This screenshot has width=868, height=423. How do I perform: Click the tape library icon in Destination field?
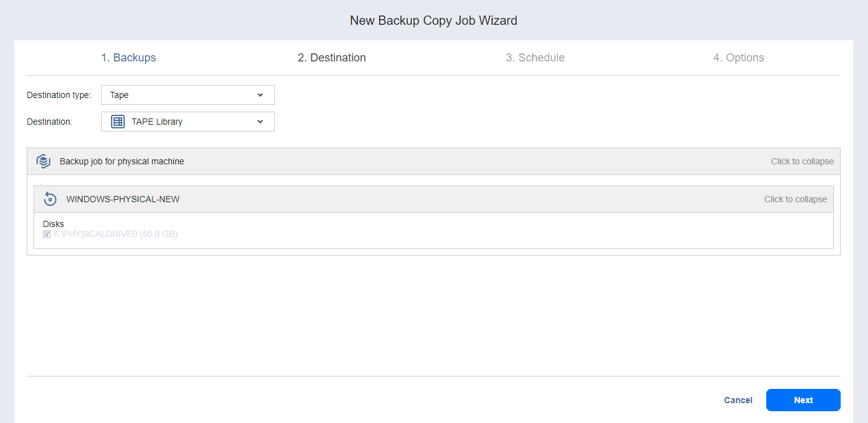pos(118,122)
